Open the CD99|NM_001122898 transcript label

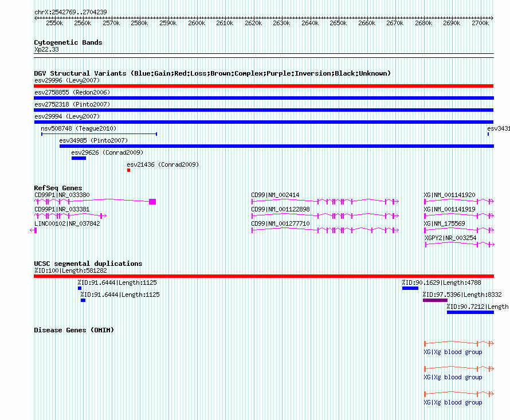pos(280,209)
